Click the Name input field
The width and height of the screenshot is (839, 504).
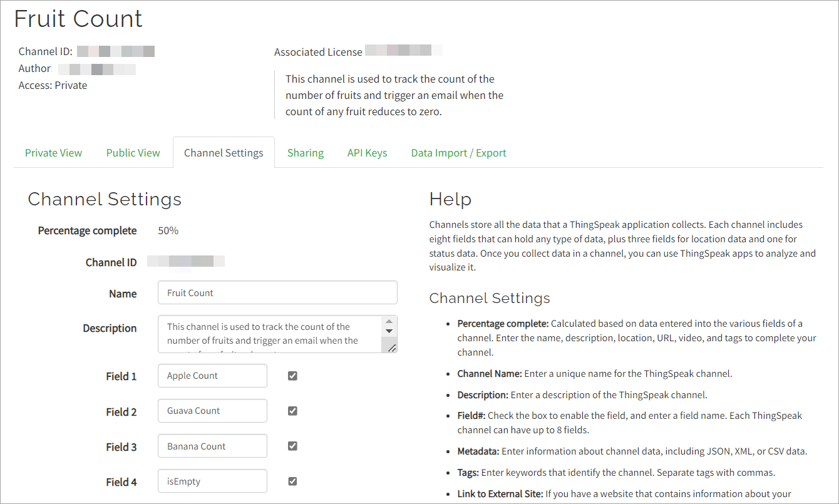point(277,293)
